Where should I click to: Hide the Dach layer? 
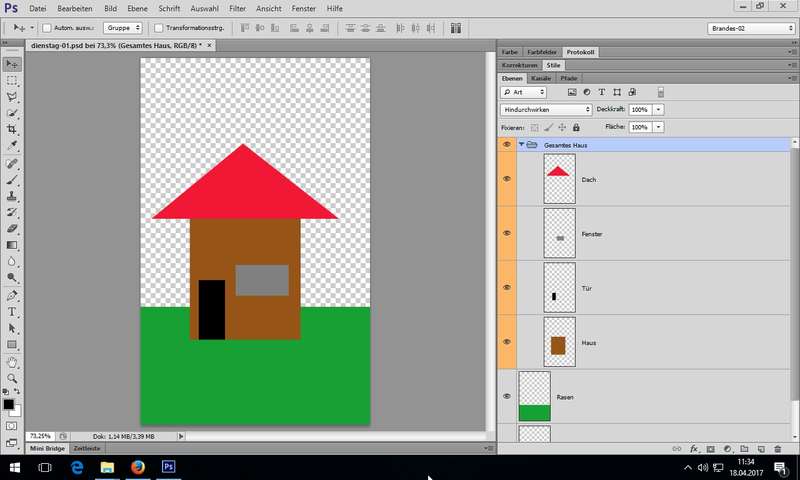(507, 179)
